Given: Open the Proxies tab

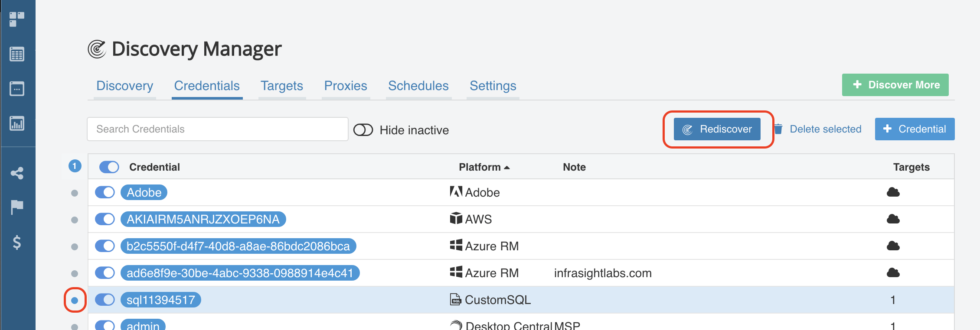Looking at the screenshot, I should [346, 86].
